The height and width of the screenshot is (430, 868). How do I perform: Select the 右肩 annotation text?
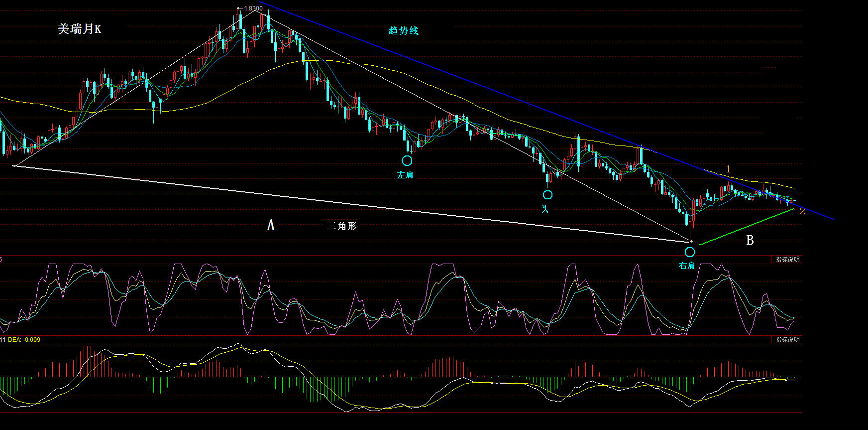coord(687,266)
